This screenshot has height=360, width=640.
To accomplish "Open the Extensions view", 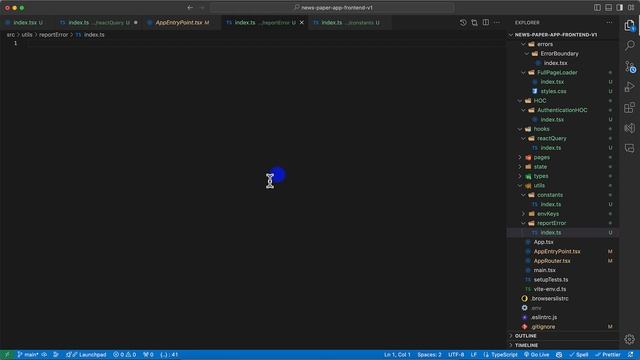I will [629, 107].
